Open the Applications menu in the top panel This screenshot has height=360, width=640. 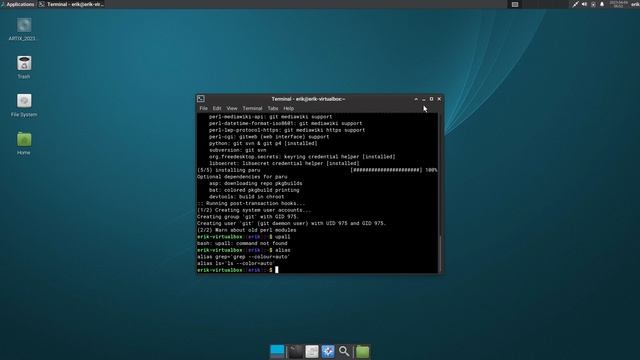(x=18, y=4)
